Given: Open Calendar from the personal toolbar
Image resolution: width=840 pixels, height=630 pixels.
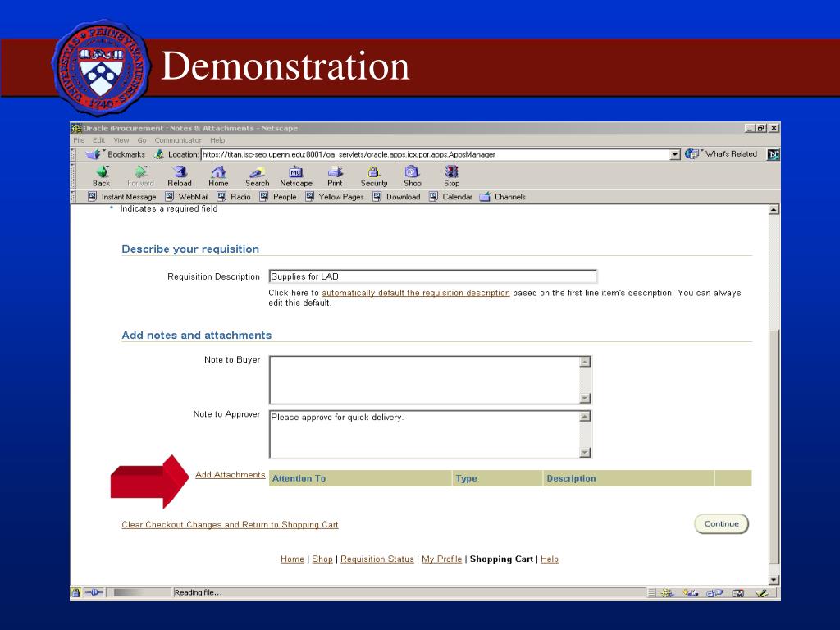Looking at the screenshot, I should coord(451,197).
